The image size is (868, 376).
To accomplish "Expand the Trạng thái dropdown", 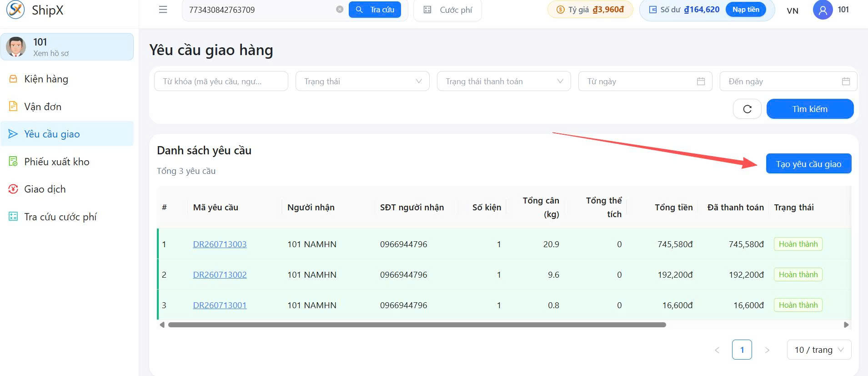I will (x=362, y=81).
